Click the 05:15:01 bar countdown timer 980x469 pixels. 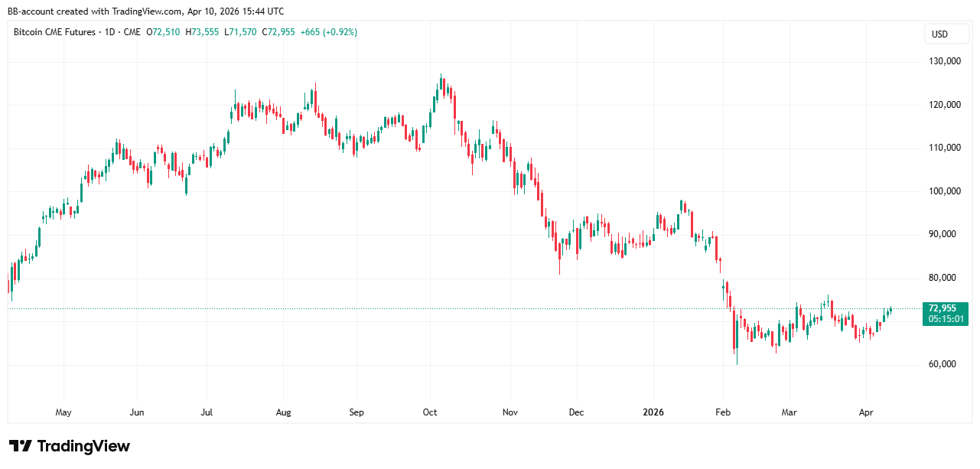click(x=944, y=319)
